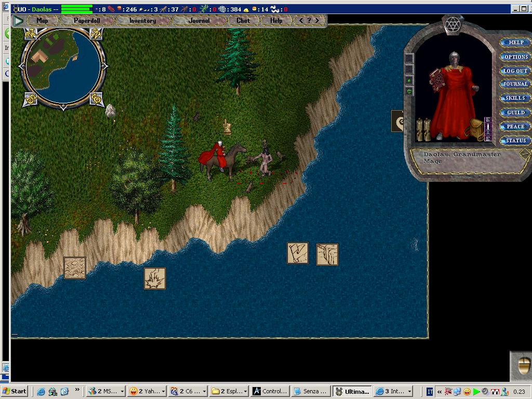The height and width of the screenshot is (399, 532).
Task: Expand the quick launch chevron on the taskbar
Action: pos(77,390)
